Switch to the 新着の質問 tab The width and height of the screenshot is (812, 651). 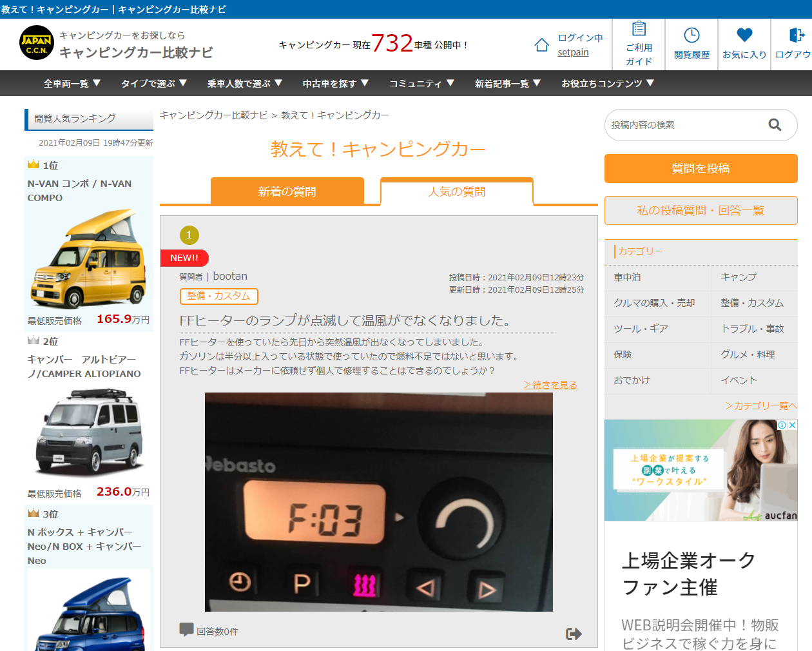coord(287,191)
